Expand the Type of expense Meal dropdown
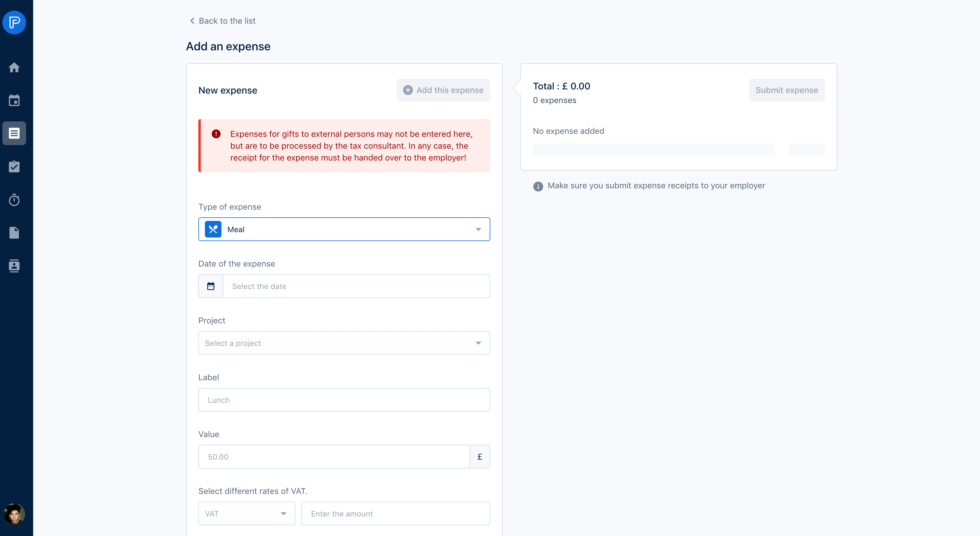 [344, 230]
